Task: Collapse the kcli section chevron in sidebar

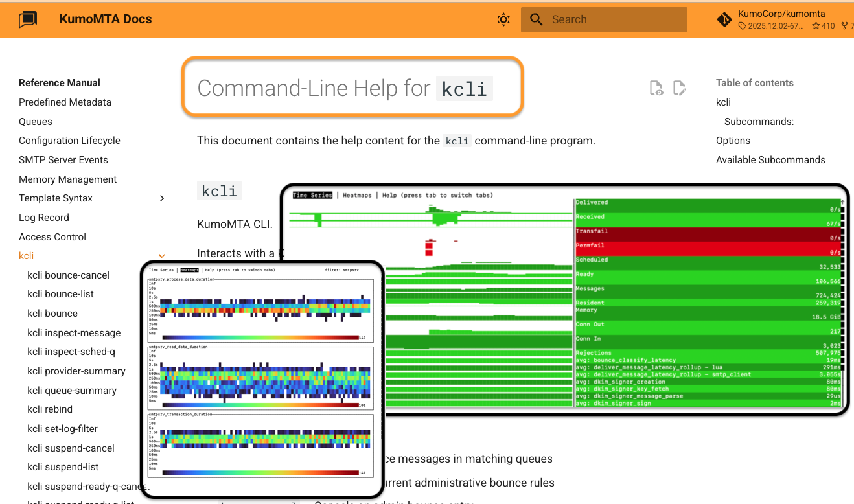Action: 161,255
